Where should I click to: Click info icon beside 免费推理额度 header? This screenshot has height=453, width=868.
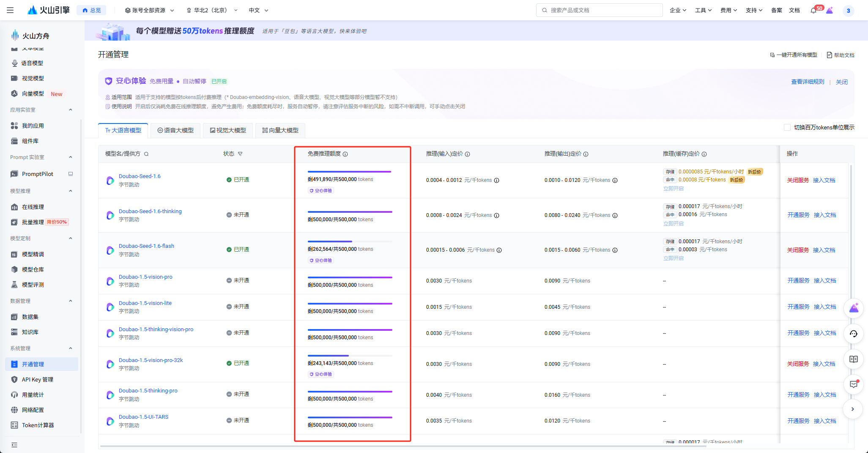tap(345, 154)
